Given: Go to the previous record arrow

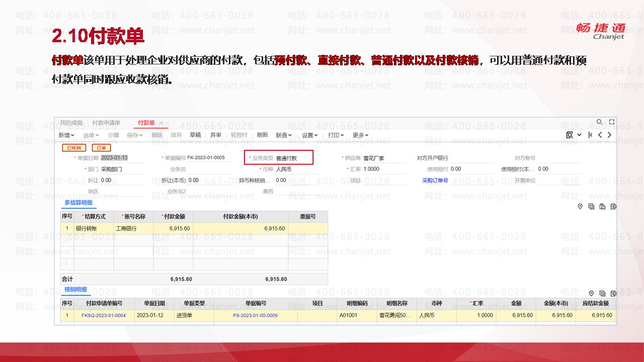Looking at the screenshot, I should (600, 135).
